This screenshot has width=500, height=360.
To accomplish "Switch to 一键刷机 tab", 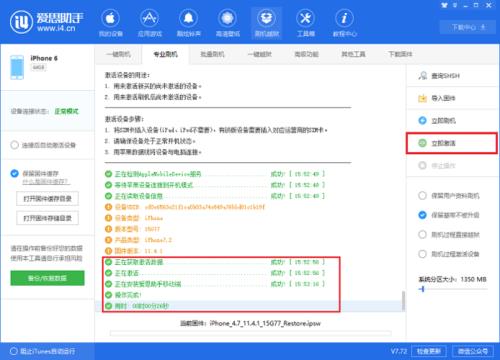I will point(118,54).
